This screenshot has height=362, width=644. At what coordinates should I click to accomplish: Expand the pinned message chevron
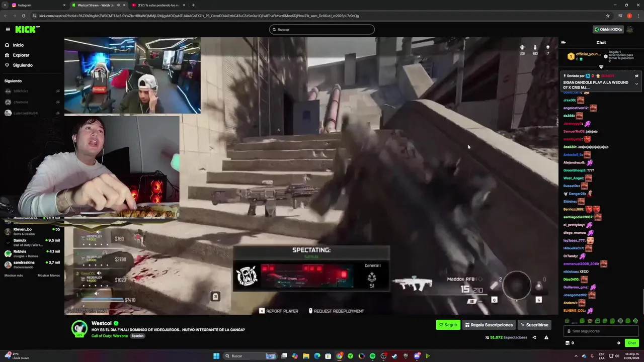(x=636, y=83)
